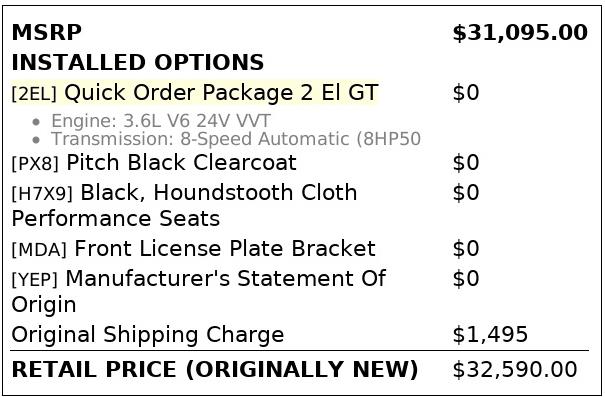Select the MSRP amount $31,095.00
Screen dimensions: 605x397
pyautogui.click(x=520, y=33)
